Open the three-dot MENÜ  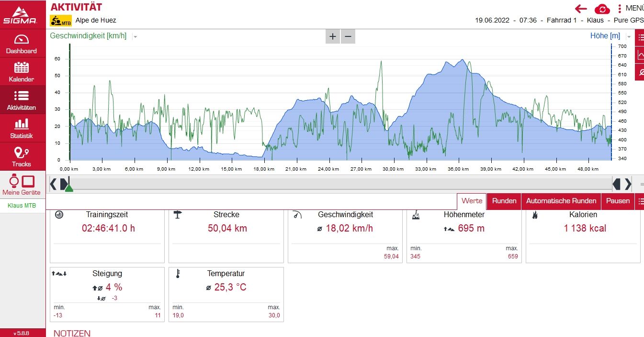coord(620,9)
